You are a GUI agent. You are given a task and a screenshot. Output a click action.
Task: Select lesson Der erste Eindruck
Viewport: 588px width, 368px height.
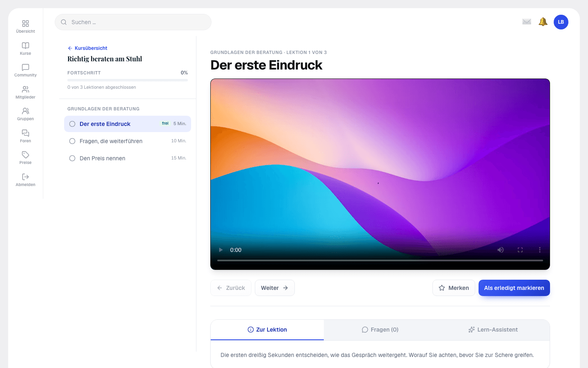pos(127,124)
